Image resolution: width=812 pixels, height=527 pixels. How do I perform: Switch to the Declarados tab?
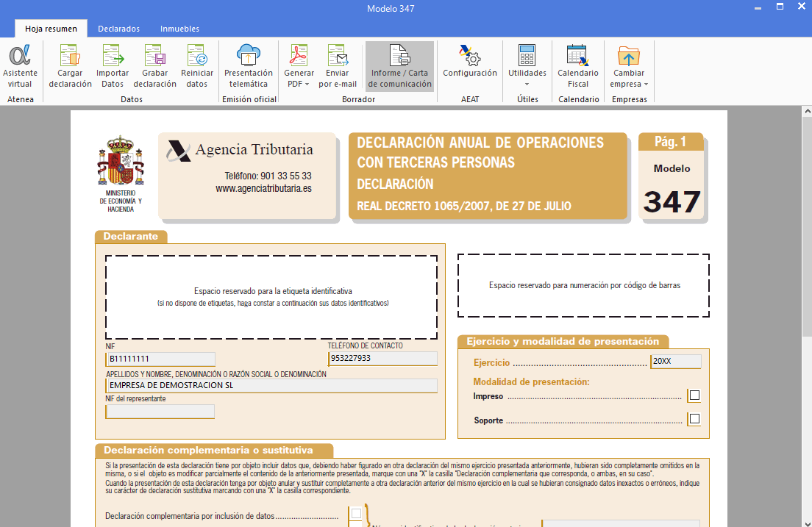point(118,29)
